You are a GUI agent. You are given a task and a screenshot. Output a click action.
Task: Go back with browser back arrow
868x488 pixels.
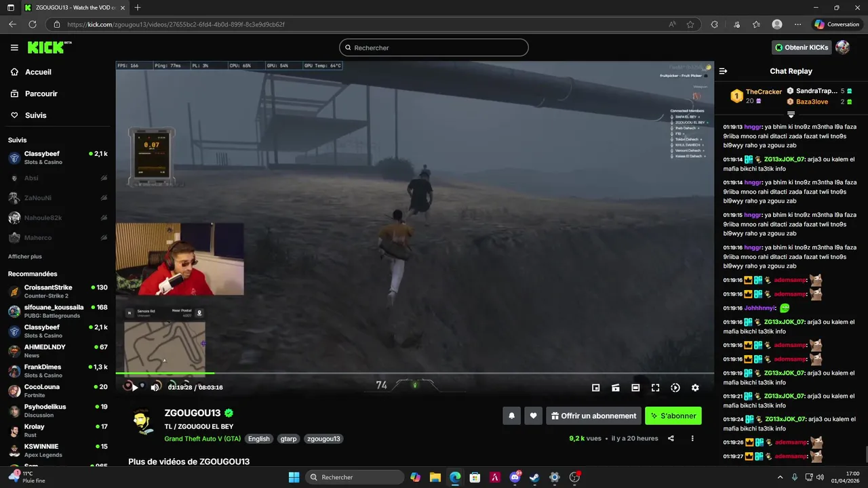[12, 24]
